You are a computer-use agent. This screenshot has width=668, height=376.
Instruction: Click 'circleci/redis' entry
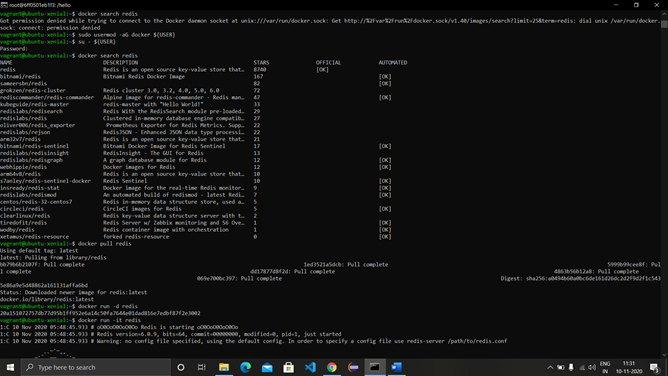coord(22,209)
